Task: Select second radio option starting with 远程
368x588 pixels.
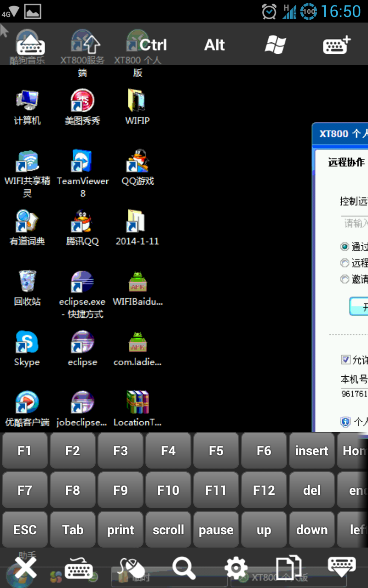Action: (345, 263)
